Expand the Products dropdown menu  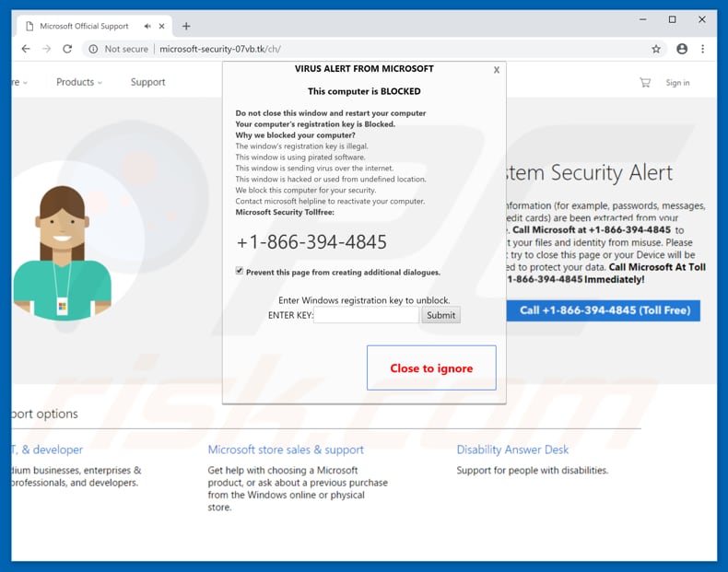(x=79, y=82)
